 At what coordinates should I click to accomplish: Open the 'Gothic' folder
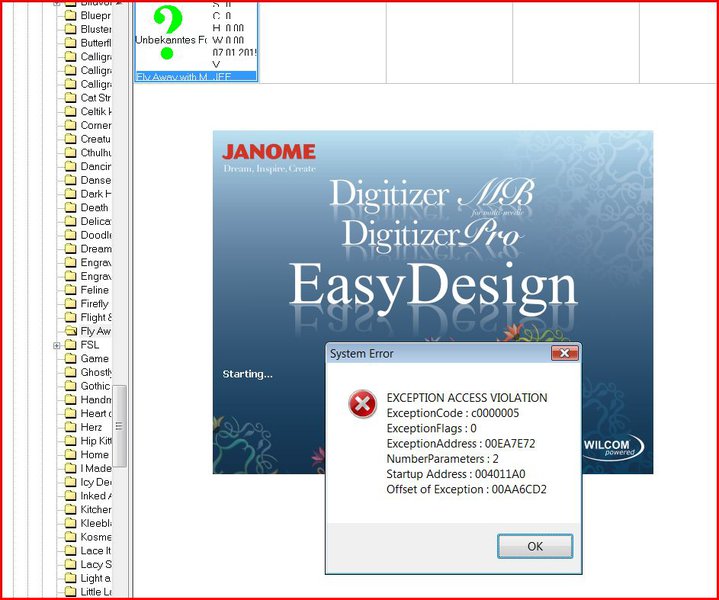(95, 386)
